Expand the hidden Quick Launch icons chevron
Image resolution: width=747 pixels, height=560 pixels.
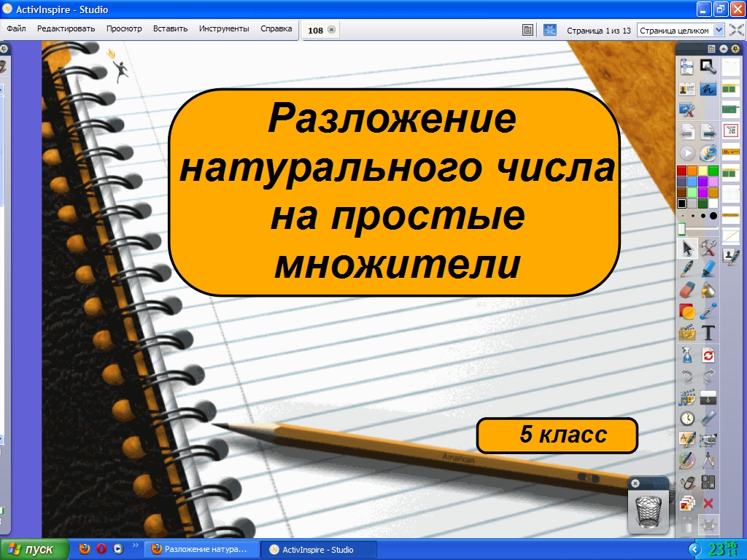pos(135,545)
